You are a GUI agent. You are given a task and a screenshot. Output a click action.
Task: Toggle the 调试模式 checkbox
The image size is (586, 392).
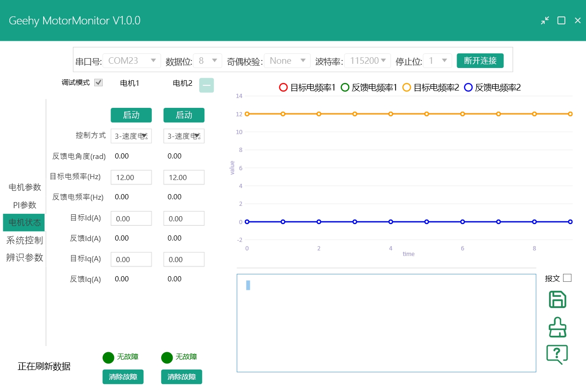98,83
